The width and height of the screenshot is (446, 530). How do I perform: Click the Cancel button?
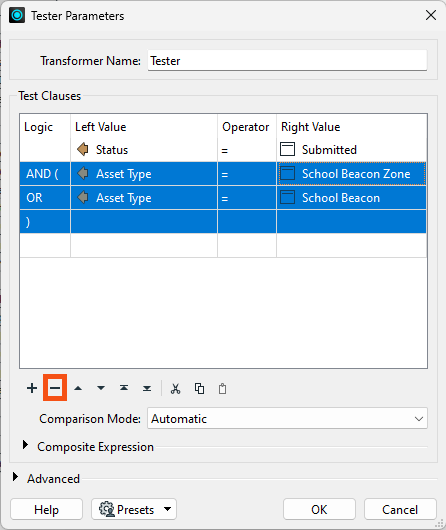(x=400, y=509)
